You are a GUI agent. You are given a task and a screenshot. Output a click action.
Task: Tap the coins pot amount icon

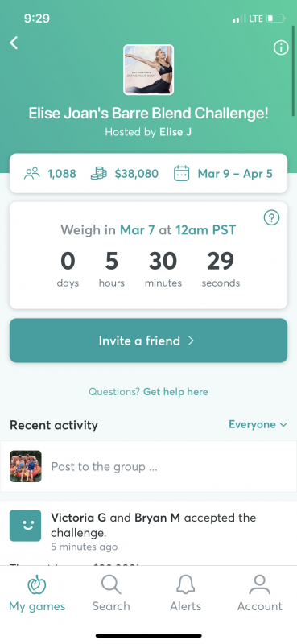click(98, 173)
